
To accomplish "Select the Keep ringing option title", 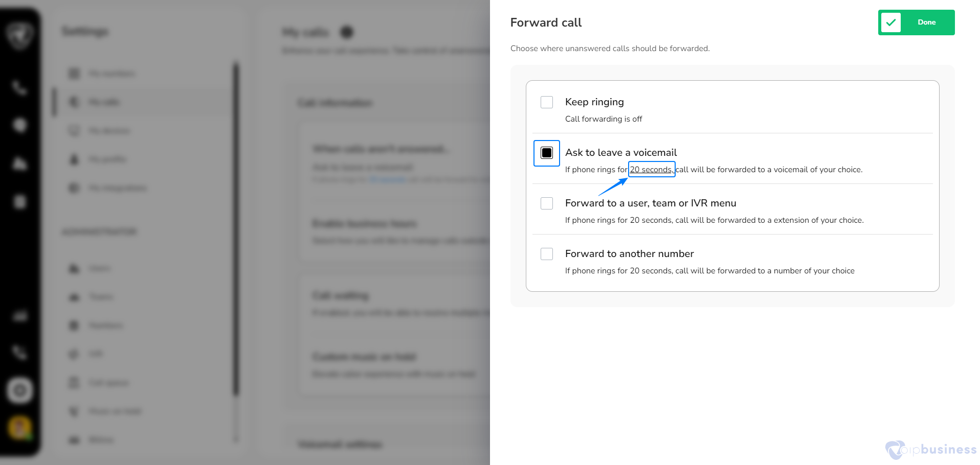I will coord(594,102).
